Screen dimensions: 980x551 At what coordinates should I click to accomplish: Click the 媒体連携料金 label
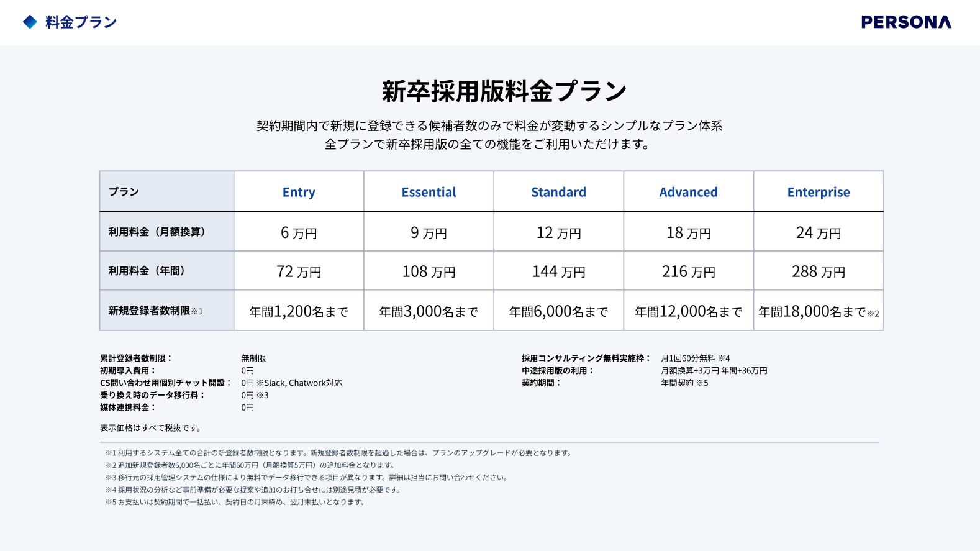(128, 408)
